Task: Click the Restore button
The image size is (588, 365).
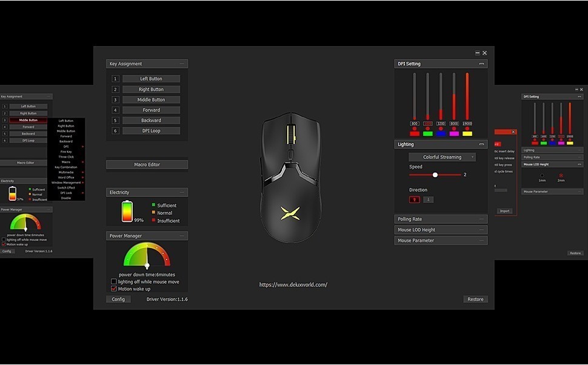Action: (475, 299)
